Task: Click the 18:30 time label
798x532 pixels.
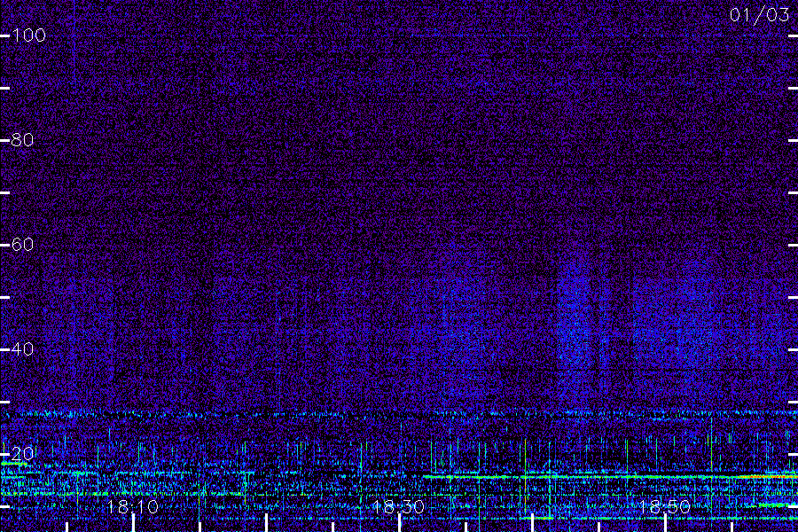Action: click(398, 506)
